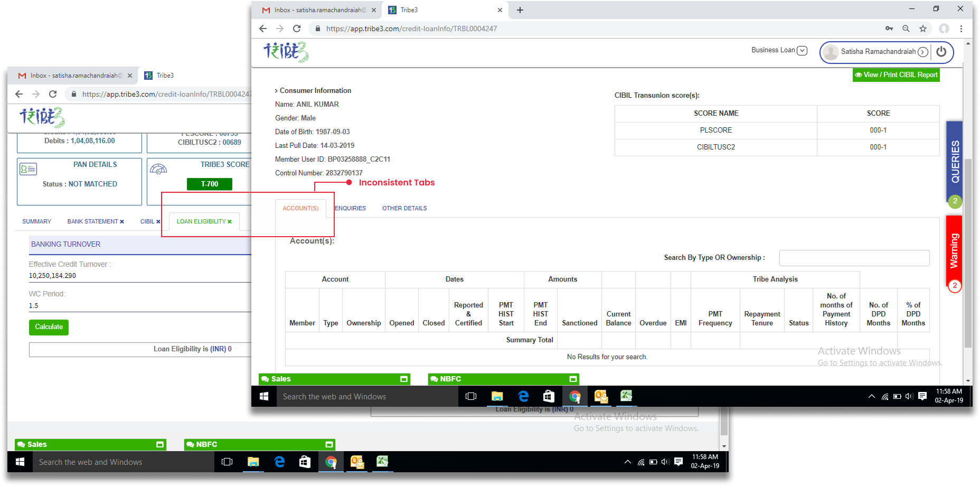Open Windows Start menu on front taskbar

(x=264, y=396)
